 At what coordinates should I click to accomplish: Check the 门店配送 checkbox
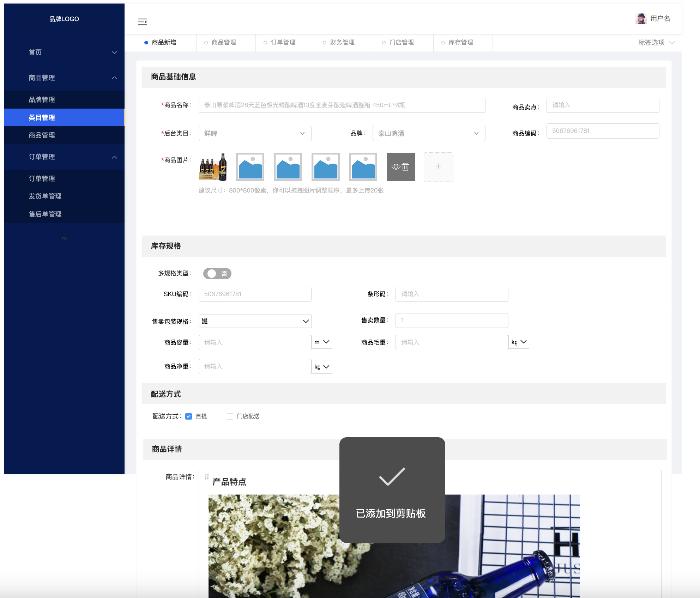(x=230, y=416)
